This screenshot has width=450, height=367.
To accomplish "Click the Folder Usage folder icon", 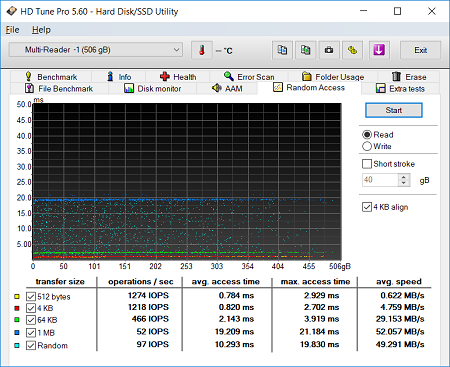I will click(306, 76).
